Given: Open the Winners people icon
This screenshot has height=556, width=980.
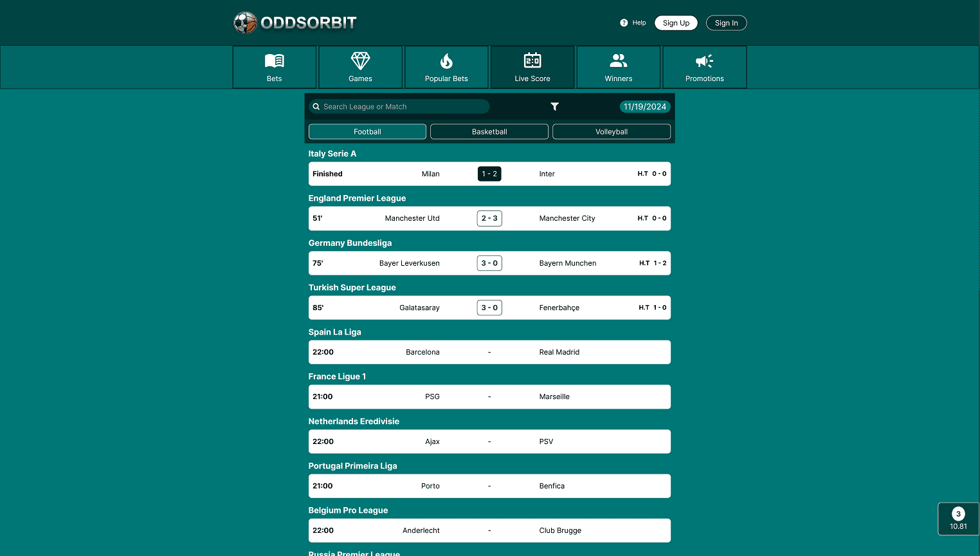Looking at the screenshot, I should [619, 60].
